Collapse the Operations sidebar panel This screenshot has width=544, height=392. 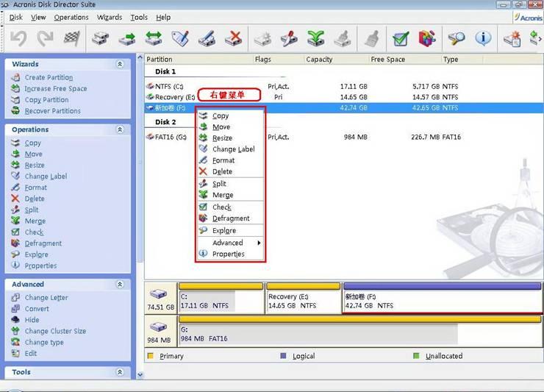120,129
